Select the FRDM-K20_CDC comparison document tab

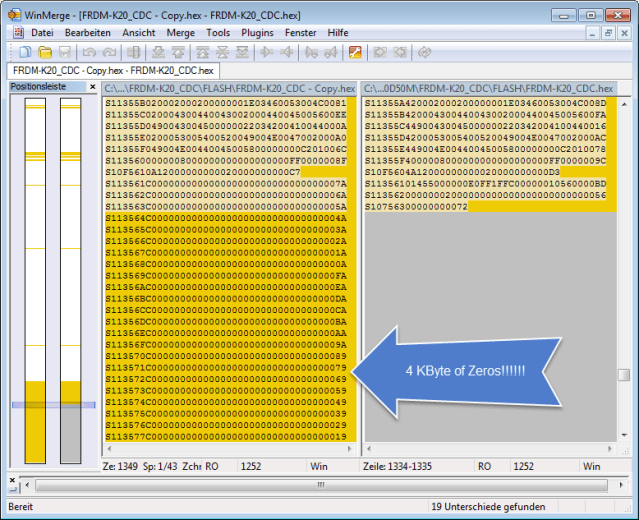click(x=113, y=71)
